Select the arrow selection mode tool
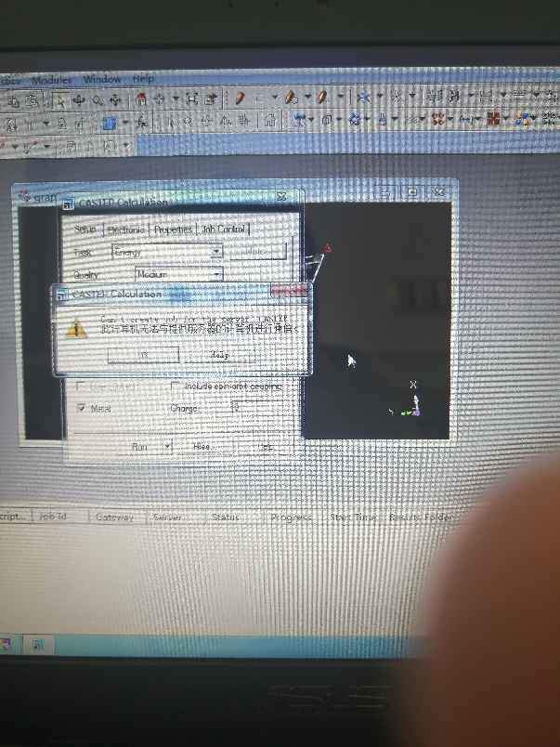560x747 pixels. pyautogui.click(x=60, y=101)
